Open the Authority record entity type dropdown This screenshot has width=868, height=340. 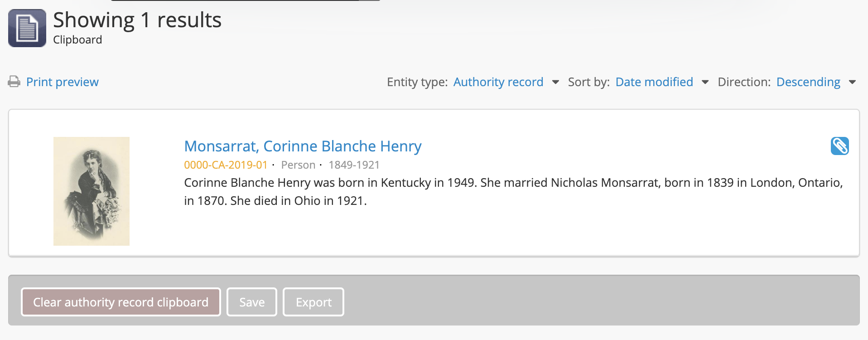click(498, 82)
